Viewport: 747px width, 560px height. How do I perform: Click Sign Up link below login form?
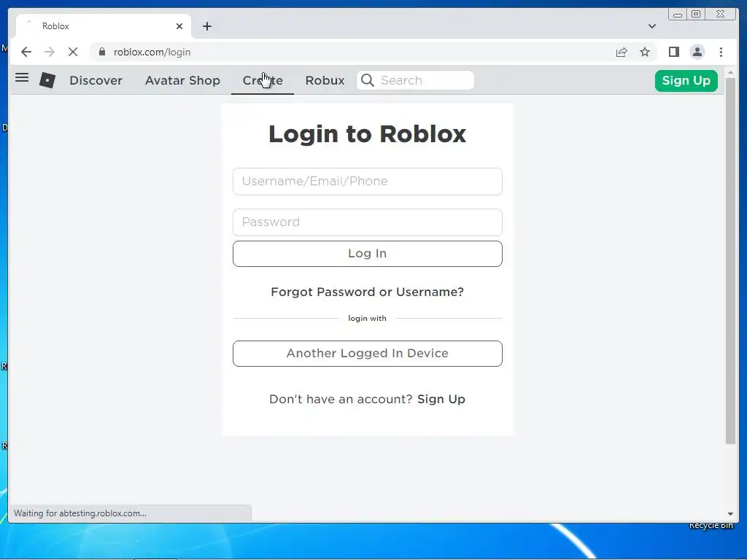coord(441,399)
